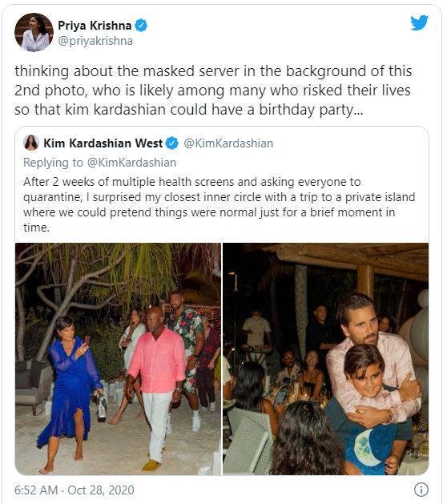
Task: Open the right photo of dinner table
Action: pos(326,359)
